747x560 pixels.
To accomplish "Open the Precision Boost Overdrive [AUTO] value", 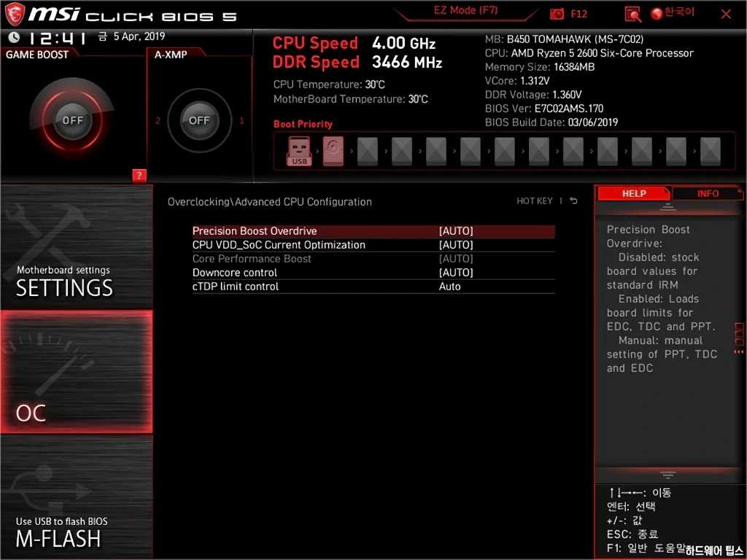I will [456, 231].
